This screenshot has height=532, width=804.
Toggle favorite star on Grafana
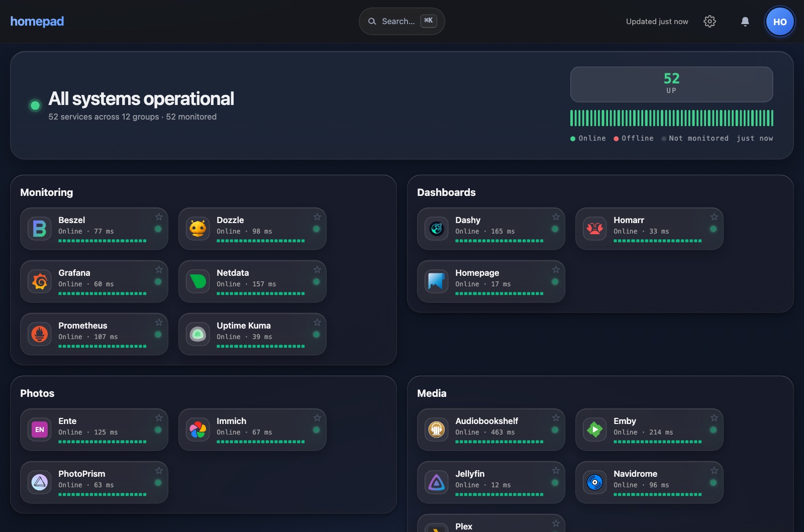(159, 270)
